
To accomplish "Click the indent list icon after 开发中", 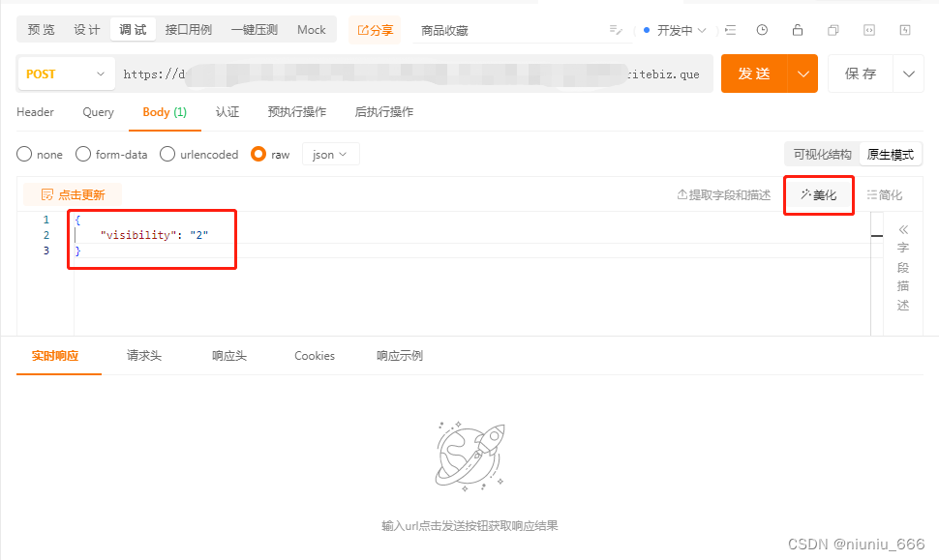I will (x=731, y=30).
